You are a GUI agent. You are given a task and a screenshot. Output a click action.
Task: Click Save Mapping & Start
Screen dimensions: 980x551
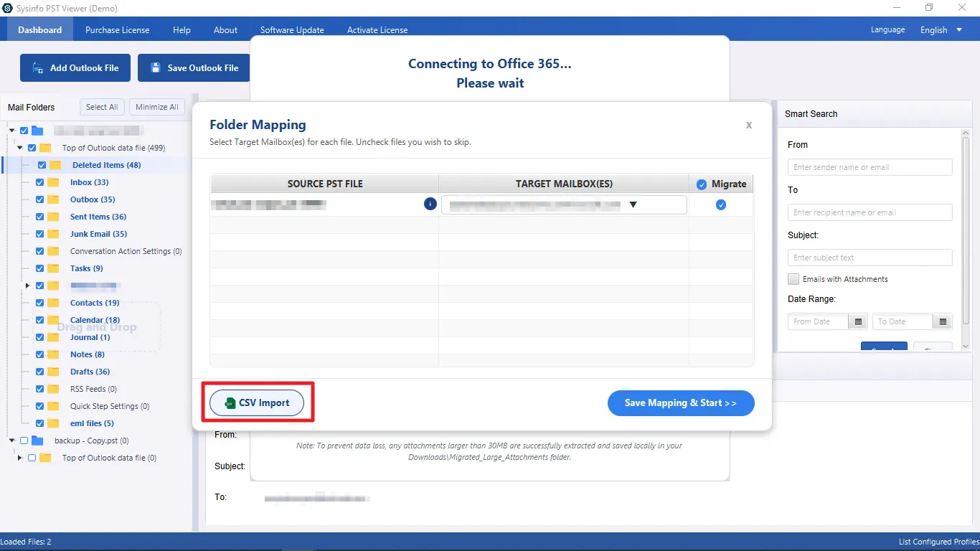click(x=681, y=403)
